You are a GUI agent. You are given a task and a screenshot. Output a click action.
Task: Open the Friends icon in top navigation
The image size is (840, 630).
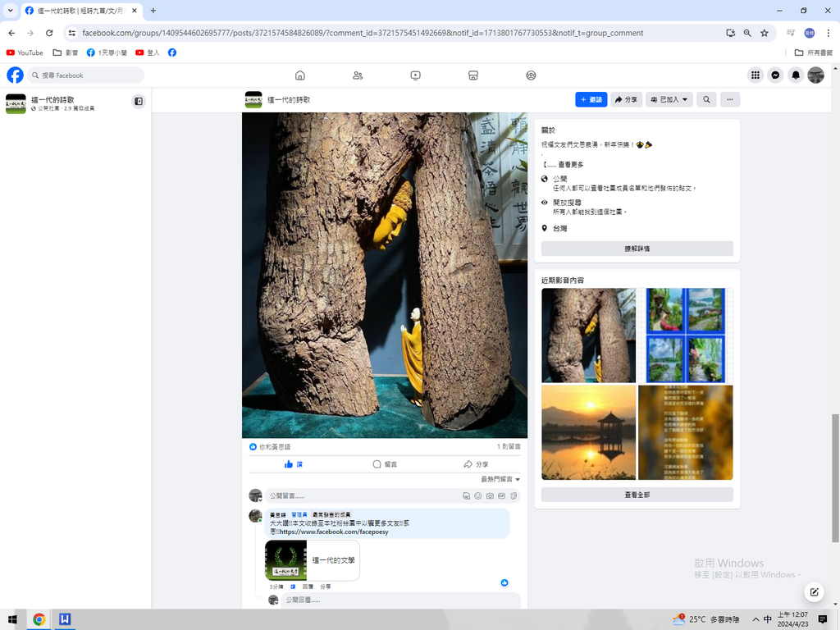[x=358, y=75]
